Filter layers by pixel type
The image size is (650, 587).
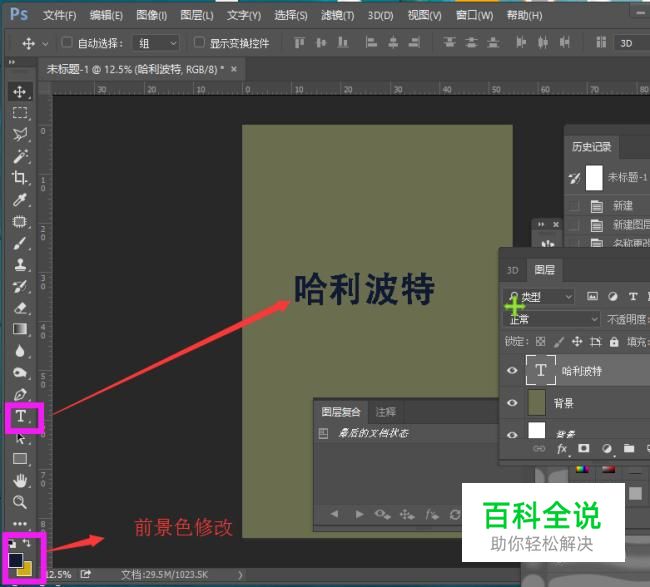[x=592, y=296]
